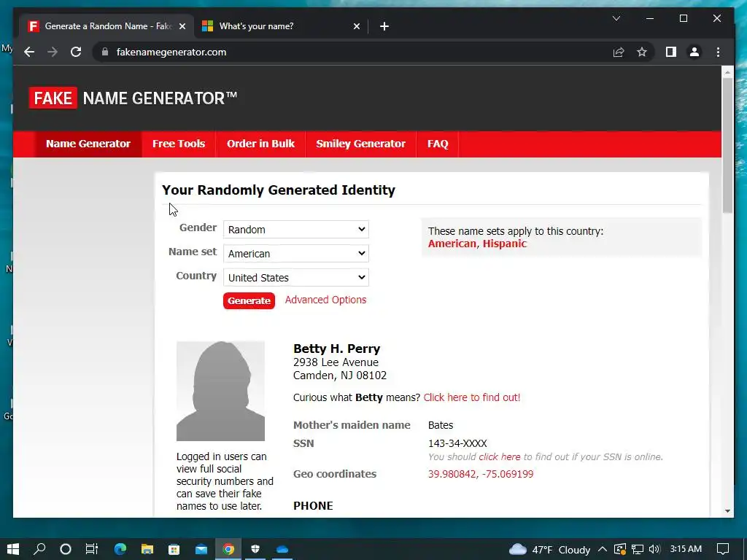
Task: Open the Chrome profile icon
Action: [694, 52]
